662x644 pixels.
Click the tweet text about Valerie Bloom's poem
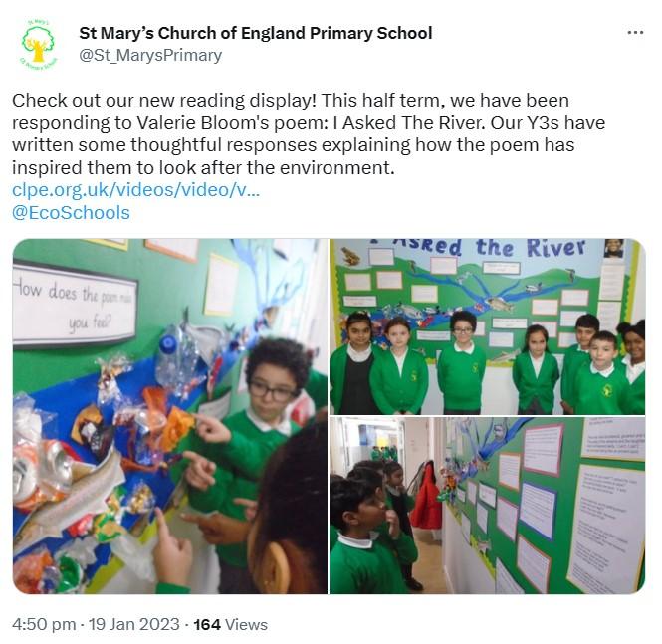tap(309, 133)
